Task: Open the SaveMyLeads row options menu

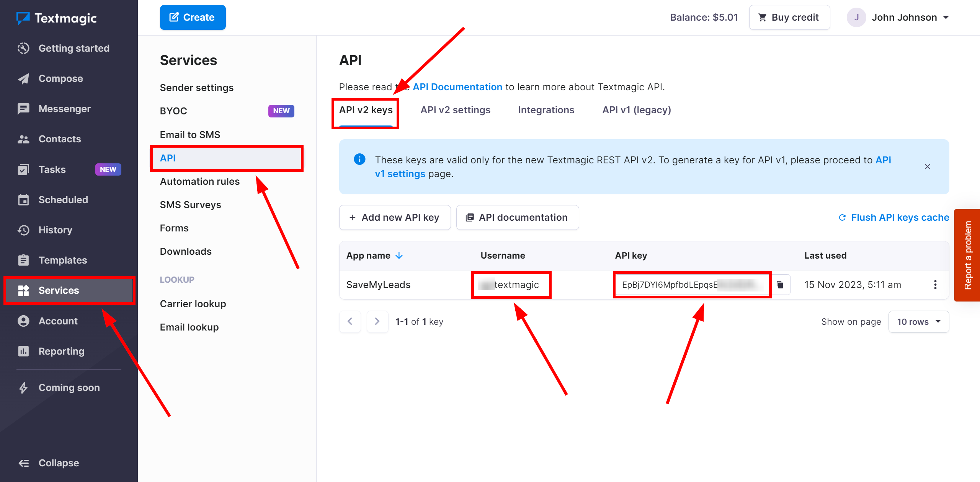Action: [x=935, y=285]
